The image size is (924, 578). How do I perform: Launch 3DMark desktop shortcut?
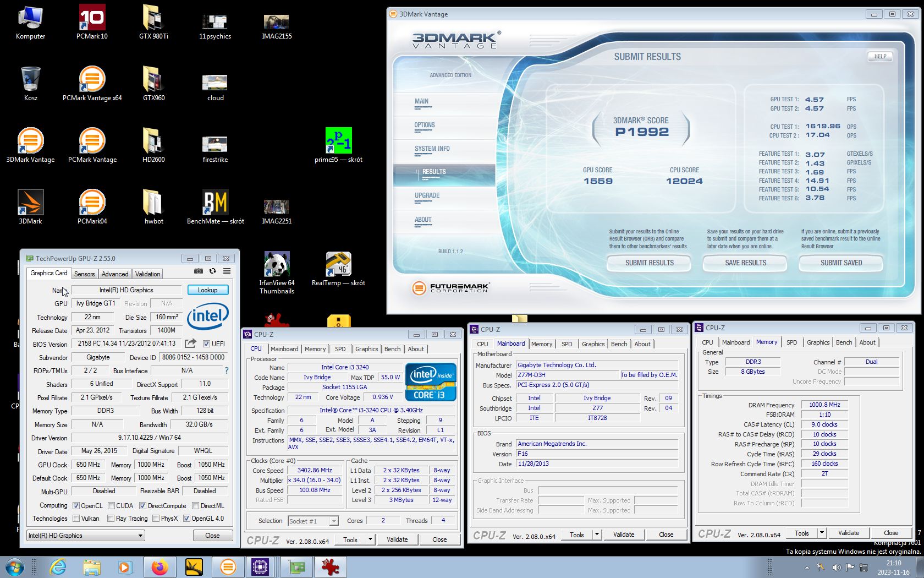(30, 207)
